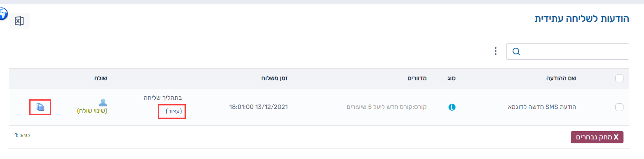644x159 pixels.
Task: Click the globe icon in the corner
Action: (3, 14)
